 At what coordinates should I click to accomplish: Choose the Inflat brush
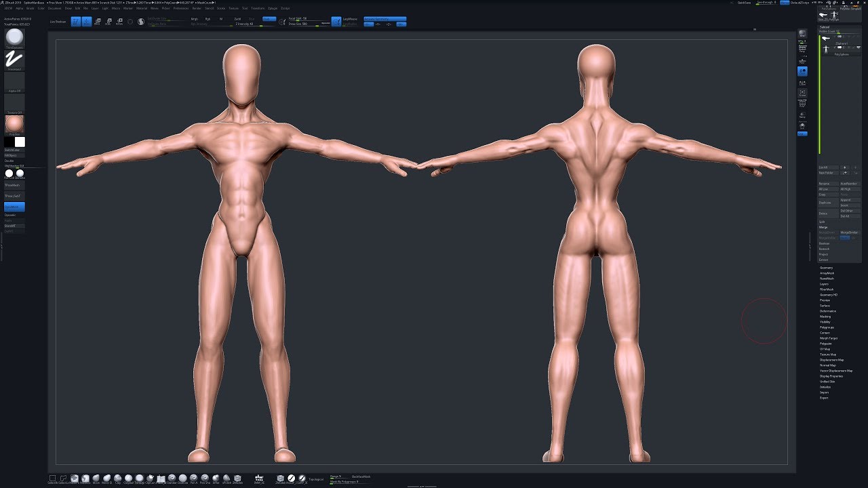tap(216, 479)
